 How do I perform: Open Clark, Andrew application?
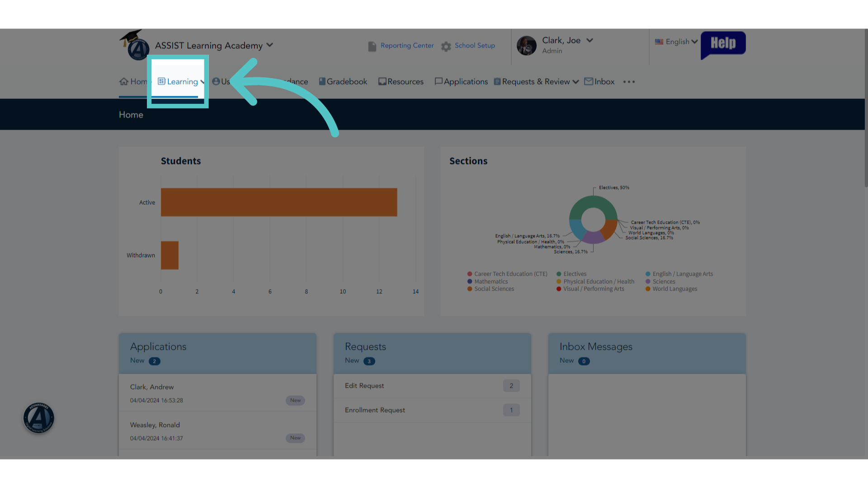217,393
